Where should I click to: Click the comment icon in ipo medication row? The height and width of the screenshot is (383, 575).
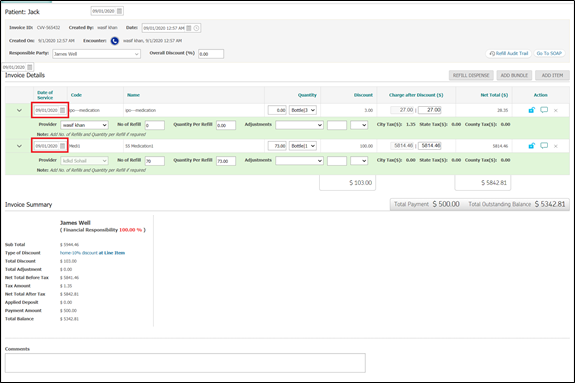tap(544, 110)
